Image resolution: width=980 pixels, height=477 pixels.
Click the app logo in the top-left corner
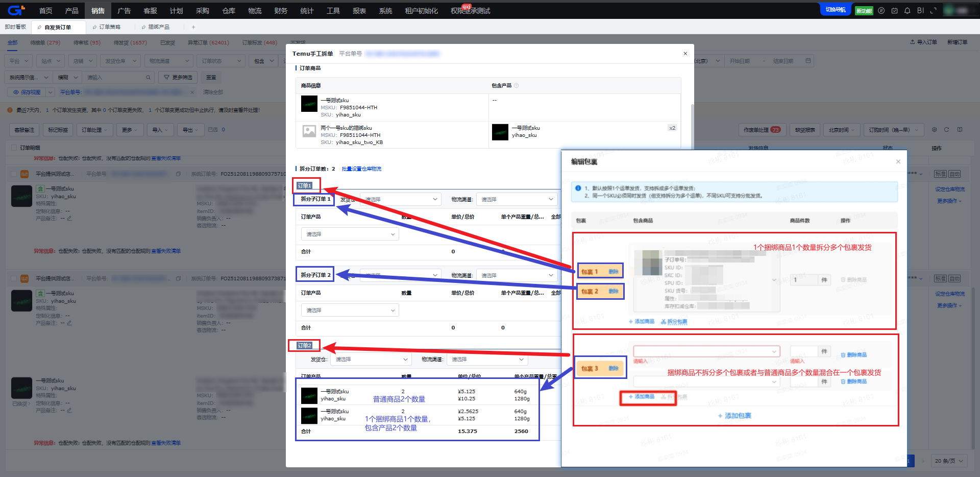[x=15, y=10]
